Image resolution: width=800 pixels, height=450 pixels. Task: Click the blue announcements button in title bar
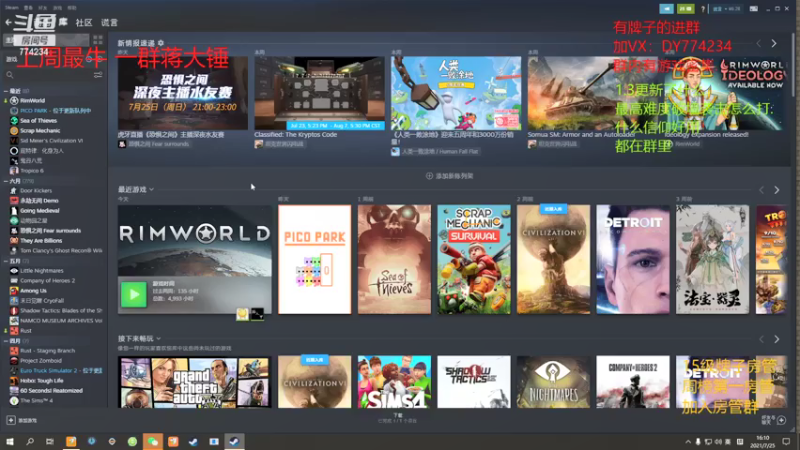666,9
